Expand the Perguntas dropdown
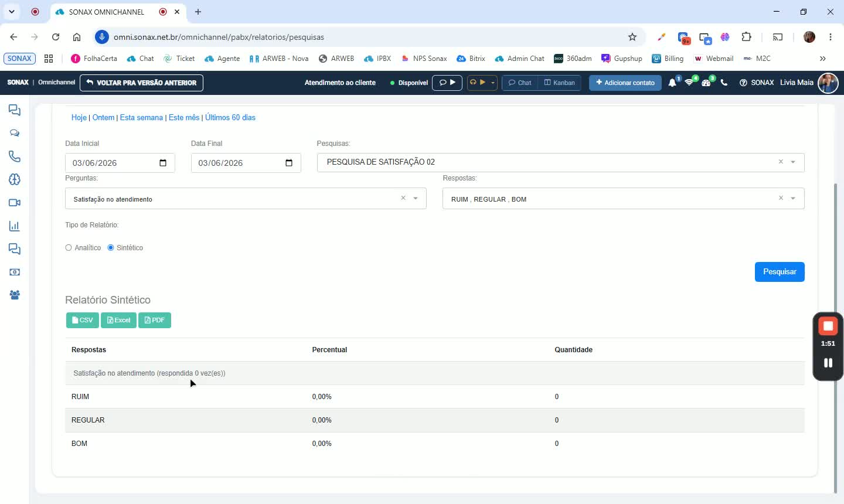844x504 pixels. [416, 199]
